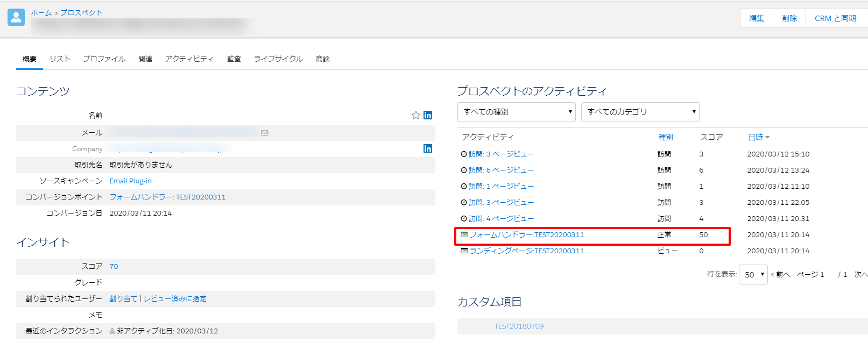The image size is (868, 342).
Task: Open the すべての種別 dropdown
Action: pos(516,112)
